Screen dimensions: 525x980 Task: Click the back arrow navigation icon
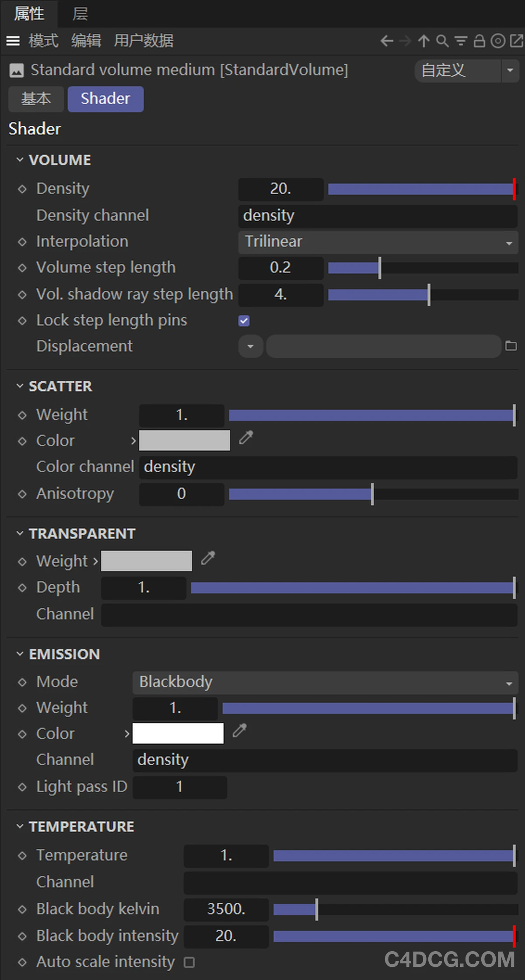[x=386, y=41]
